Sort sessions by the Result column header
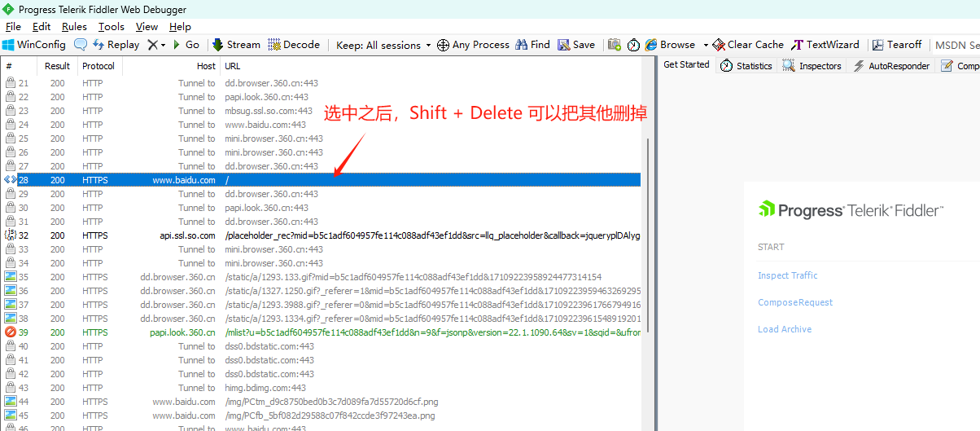The width and height of the screenshot is (980, 431). pos(57,66)
